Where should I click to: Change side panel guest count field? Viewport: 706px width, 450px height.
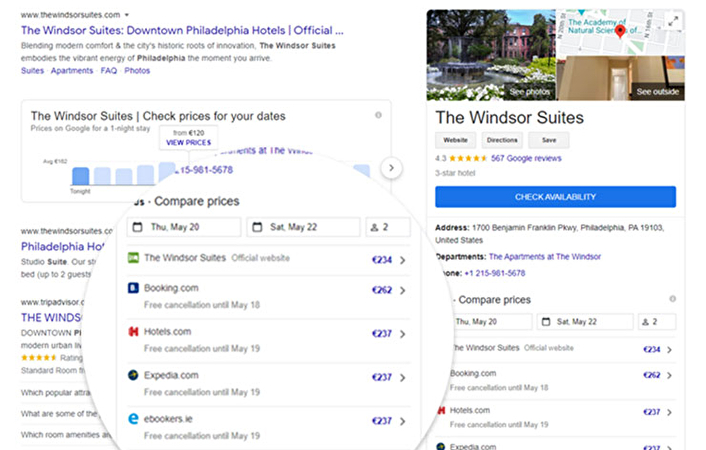coord(656,322)
